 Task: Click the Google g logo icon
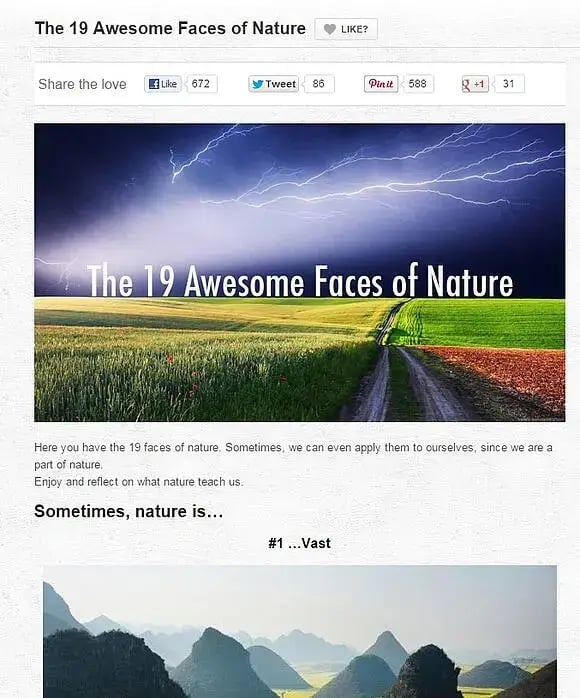tap(466, 85)
